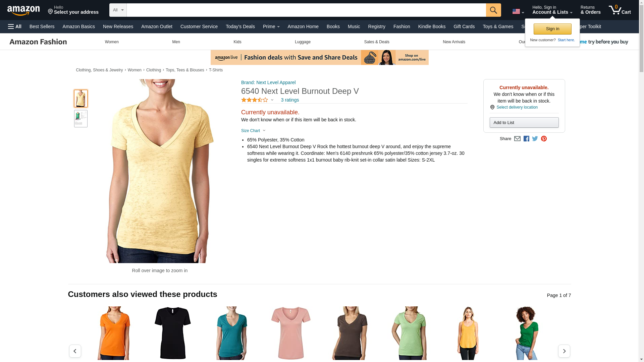Expand the star ratings breakdown popover
This screenshot has width=644, height=362.
[x=257, y=100]
